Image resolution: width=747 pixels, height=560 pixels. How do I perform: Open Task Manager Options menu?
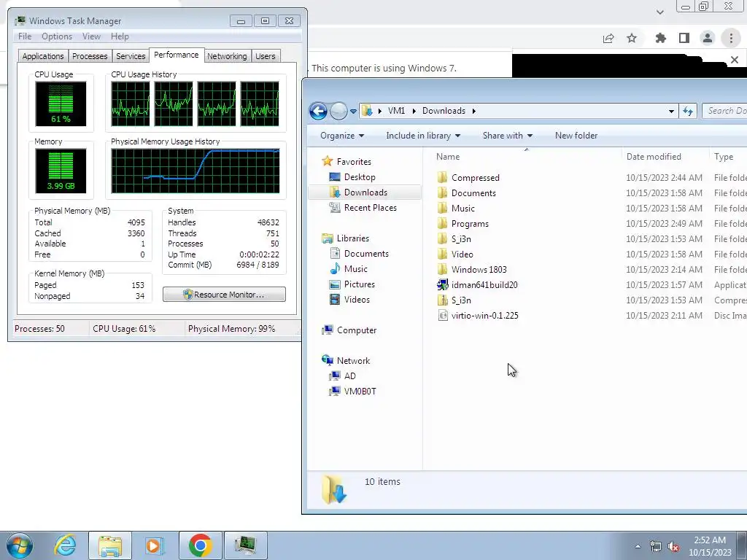57,36
